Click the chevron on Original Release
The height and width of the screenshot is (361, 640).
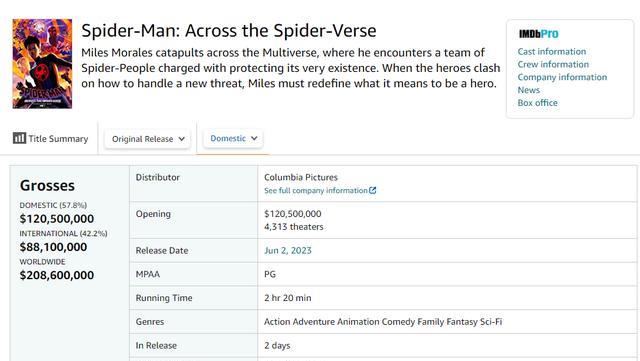coord(182,139)
